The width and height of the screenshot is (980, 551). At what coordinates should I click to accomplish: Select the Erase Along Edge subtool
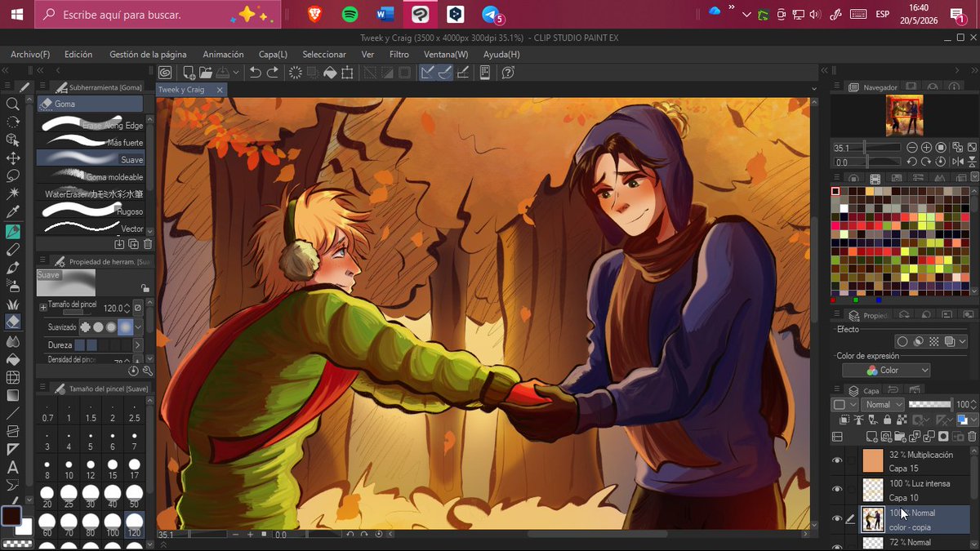click(x=91, y=125)
